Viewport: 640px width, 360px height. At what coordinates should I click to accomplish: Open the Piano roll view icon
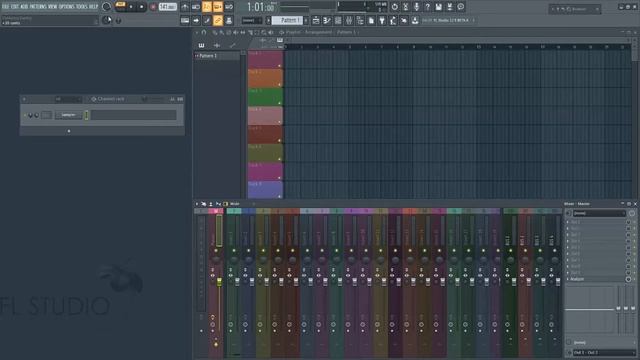[x=327, y=20]
